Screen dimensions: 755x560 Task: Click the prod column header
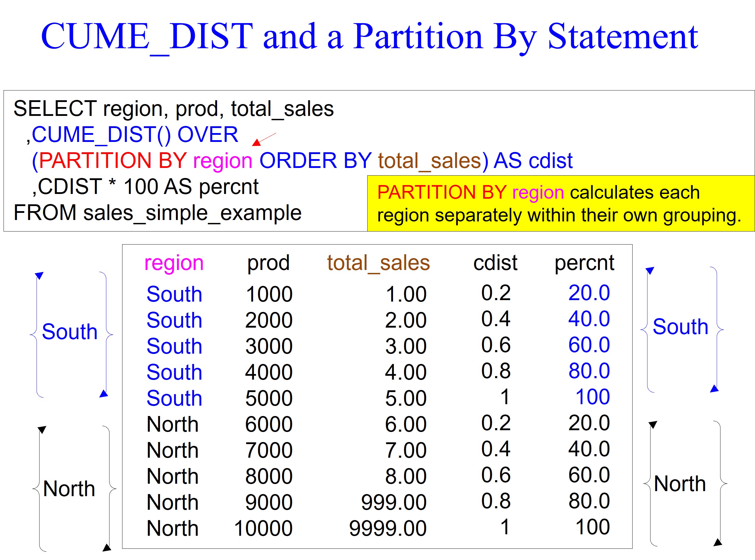tap(268, 263)
